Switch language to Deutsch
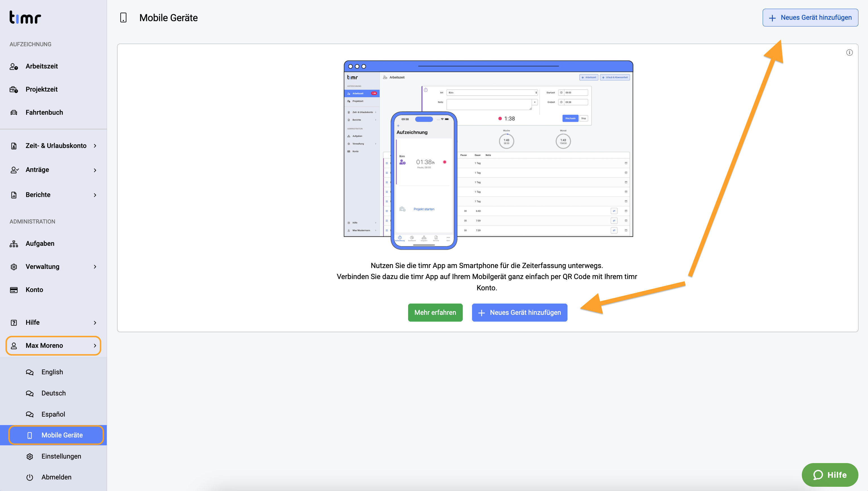Image resolution: width=868 pixels, height=491 pixels. [53, 393]
